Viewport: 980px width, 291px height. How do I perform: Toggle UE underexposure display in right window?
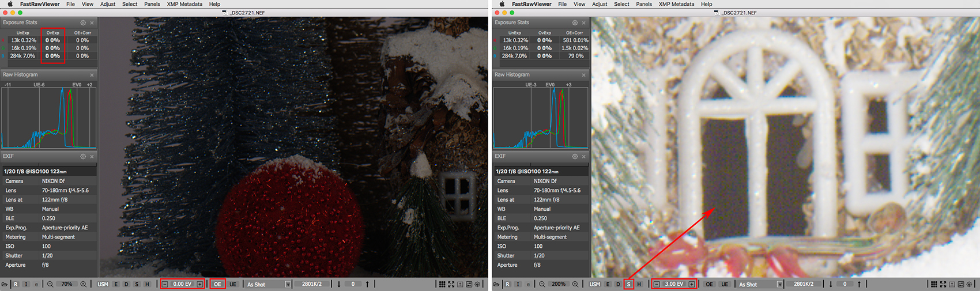725,284
